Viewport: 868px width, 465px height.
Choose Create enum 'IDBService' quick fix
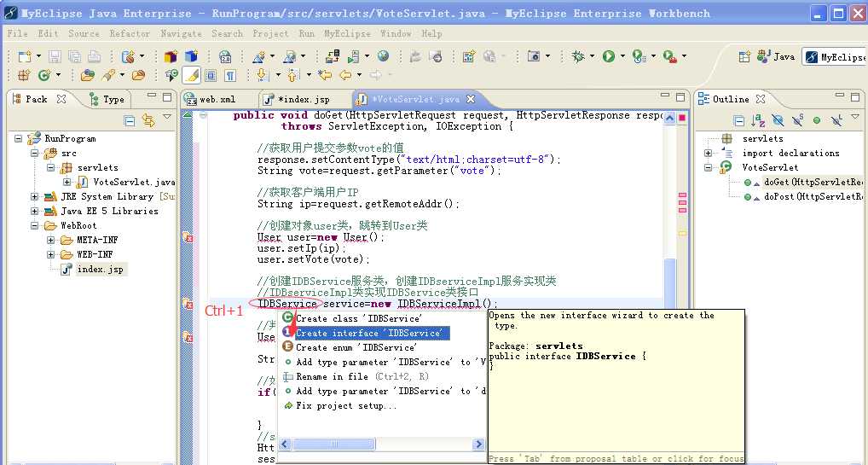point(355,347)
